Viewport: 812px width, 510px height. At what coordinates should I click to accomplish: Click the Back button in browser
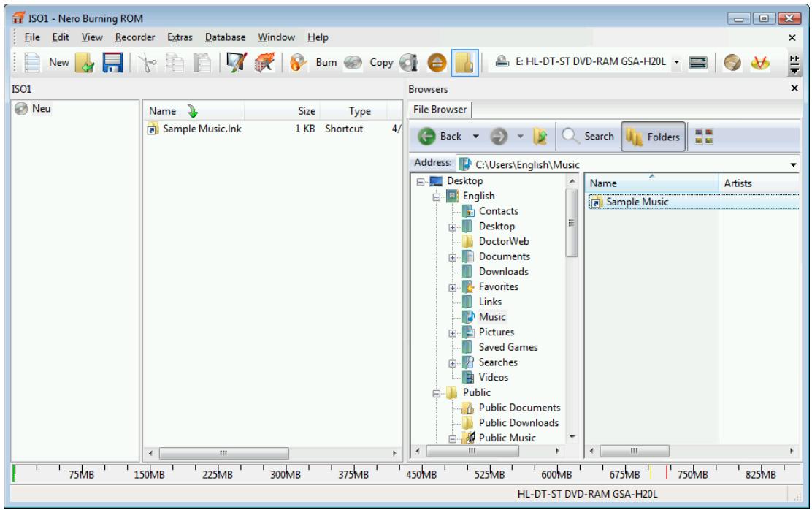pos(440,137)
